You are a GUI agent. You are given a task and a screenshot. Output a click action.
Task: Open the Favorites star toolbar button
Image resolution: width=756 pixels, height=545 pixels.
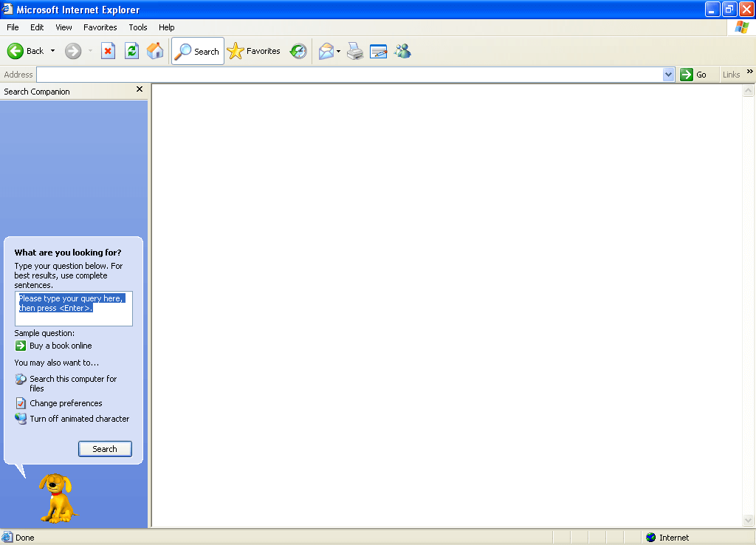pos(254,51)
